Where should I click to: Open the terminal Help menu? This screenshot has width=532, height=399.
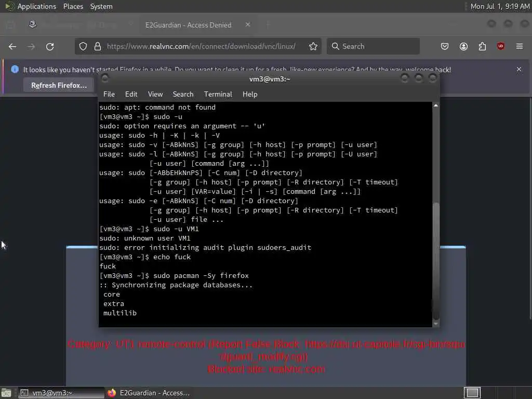click(x=250, y=95)
